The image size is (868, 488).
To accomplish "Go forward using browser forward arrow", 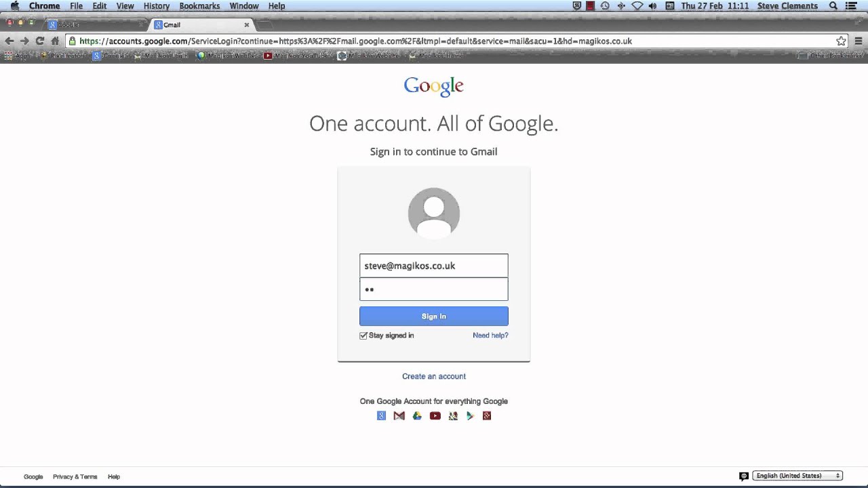I will coord(24,41).
